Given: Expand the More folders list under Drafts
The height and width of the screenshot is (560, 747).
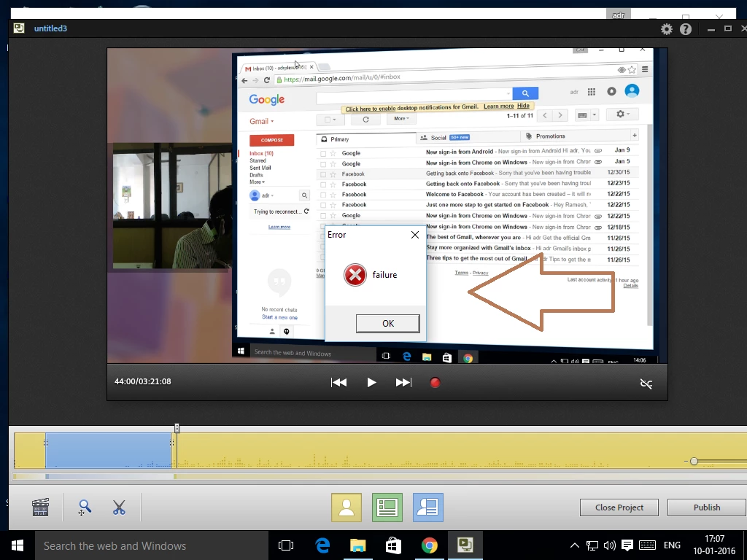Looking at the screenshot, I should [x=257, y=182].
